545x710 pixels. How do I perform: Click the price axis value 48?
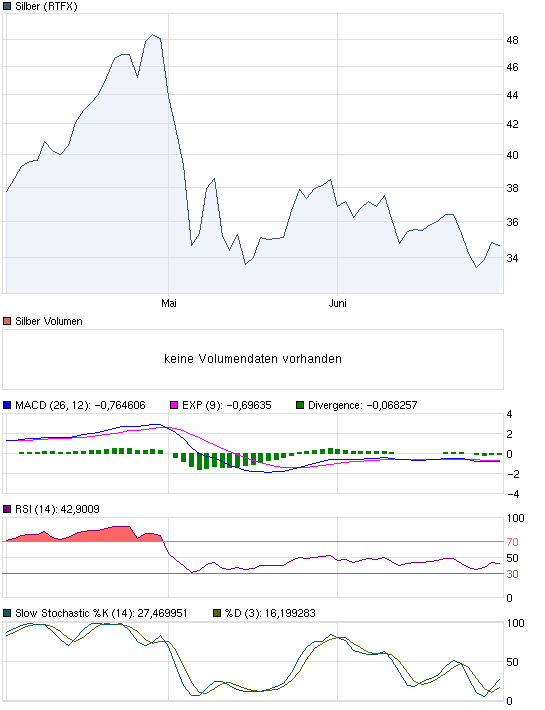(x=512, y=40)
